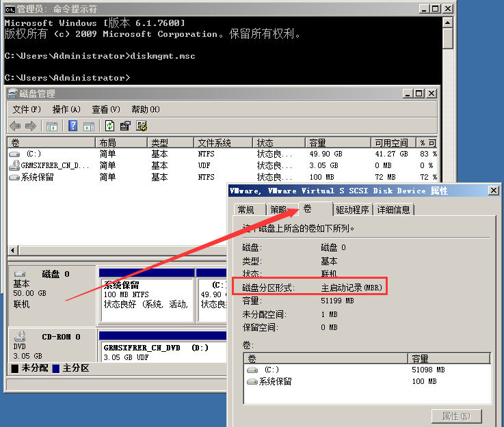Click the Disk 0 drive icon in lower pane
The width and height of the screenshot is (504, 427).
20,274
